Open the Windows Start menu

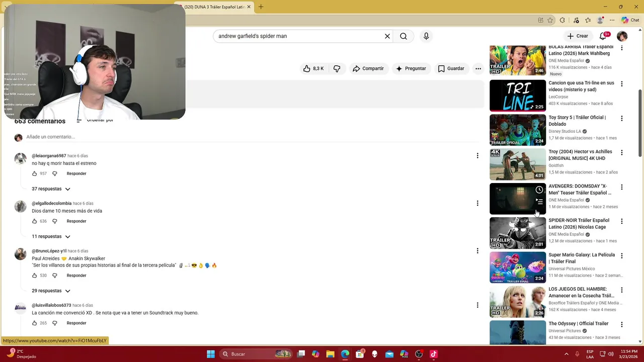pos(211,354)
